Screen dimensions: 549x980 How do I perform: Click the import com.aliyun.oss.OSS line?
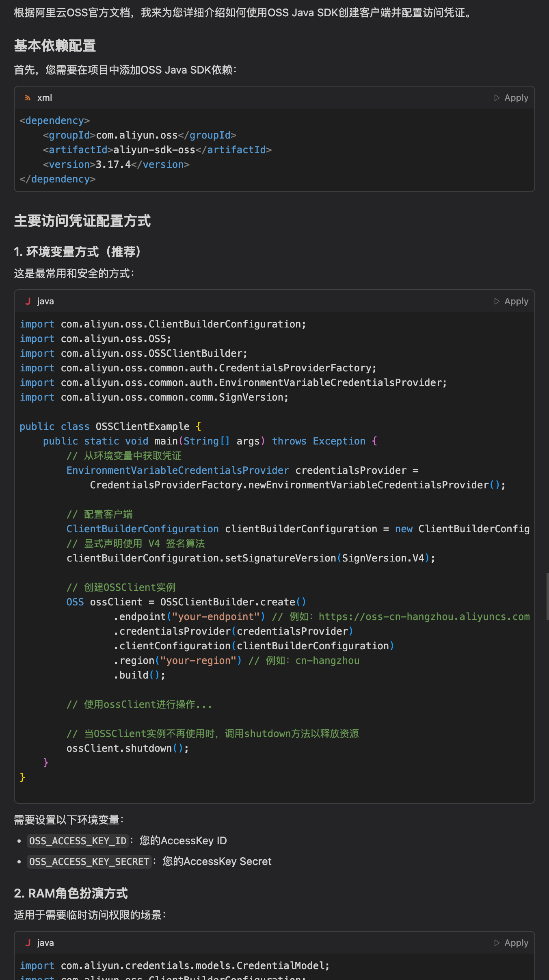[x=95, y=339]
